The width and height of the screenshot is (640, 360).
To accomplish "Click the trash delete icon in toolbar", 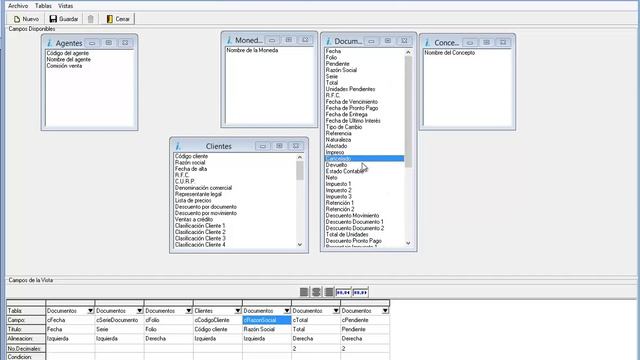I will (x=91, y=19).
